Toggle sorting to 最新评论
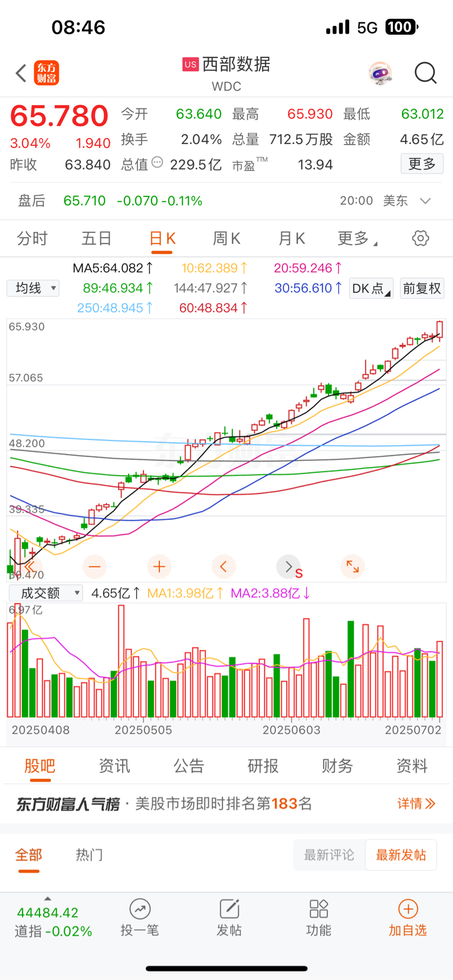 (329, 855)
